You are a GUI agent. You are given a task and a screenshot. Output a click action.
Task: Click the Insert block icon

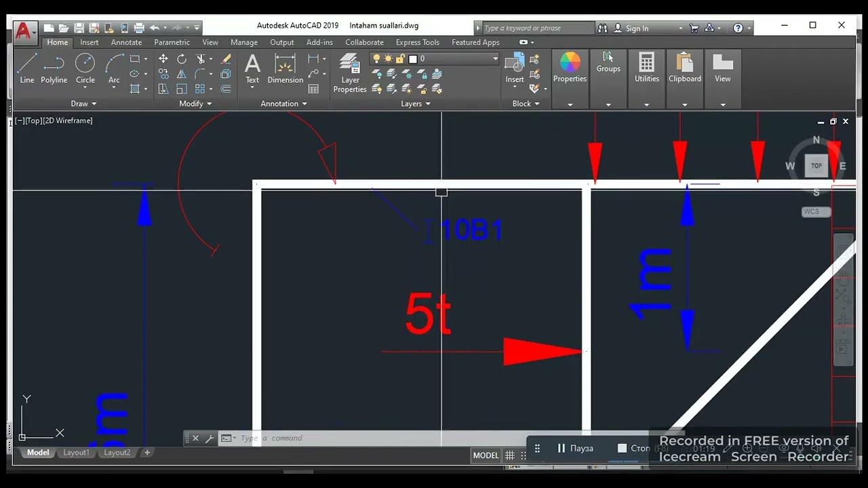pyautogui.click(x=515, y=69)
